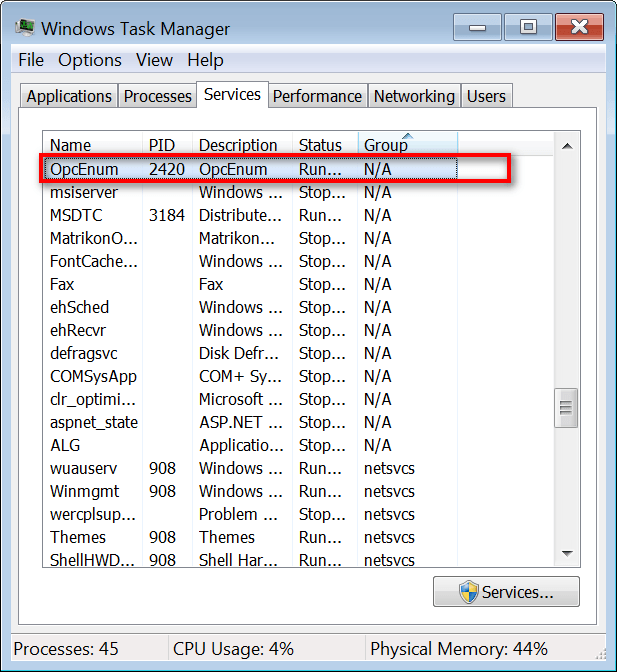Open the Options menu

[90, 60]
